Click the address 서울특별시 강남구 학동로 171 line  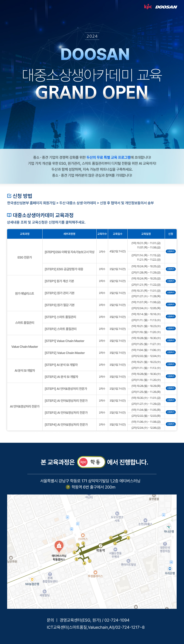pyautogui.click(x=90, y=481)
